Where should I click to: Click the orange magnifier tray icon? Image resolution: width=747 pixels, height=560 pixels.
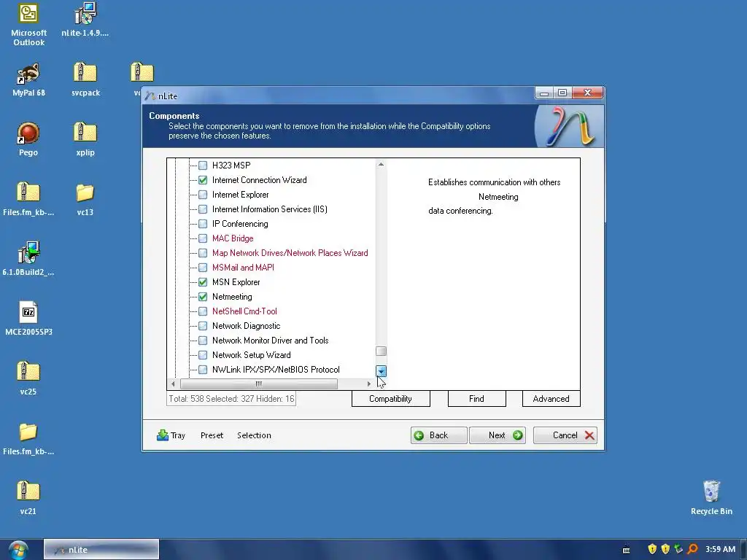tap(692, 550)
